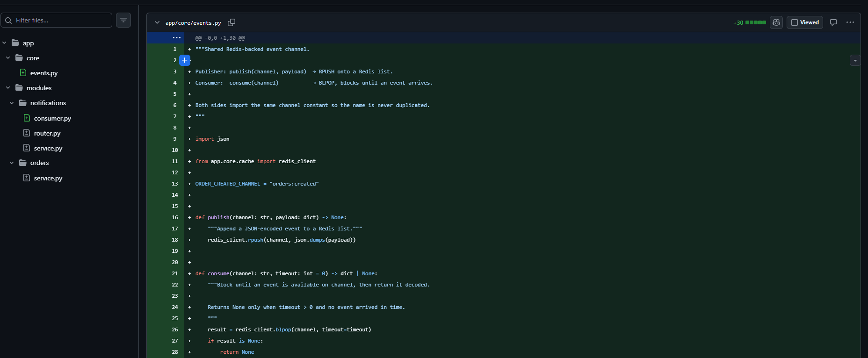Click the orders folder icon
The width and height of the screenshot is (868, 358).
(x=23, y=162)
